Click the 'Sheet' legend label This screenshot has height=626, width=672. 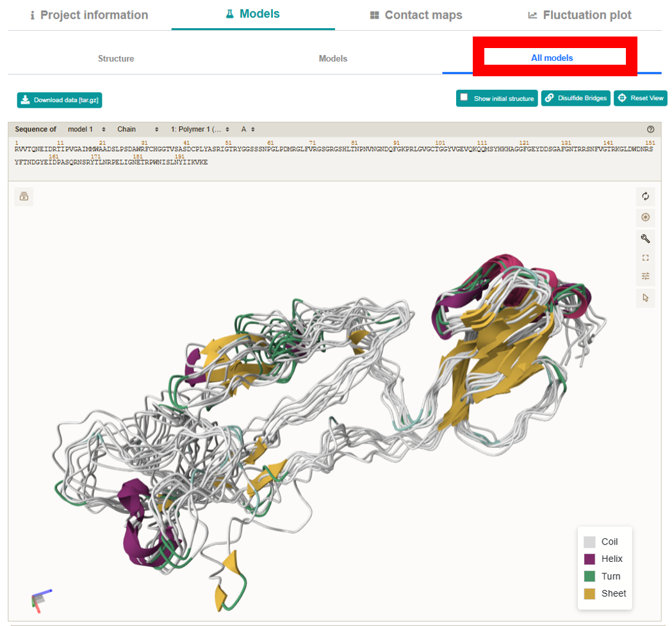614,593
